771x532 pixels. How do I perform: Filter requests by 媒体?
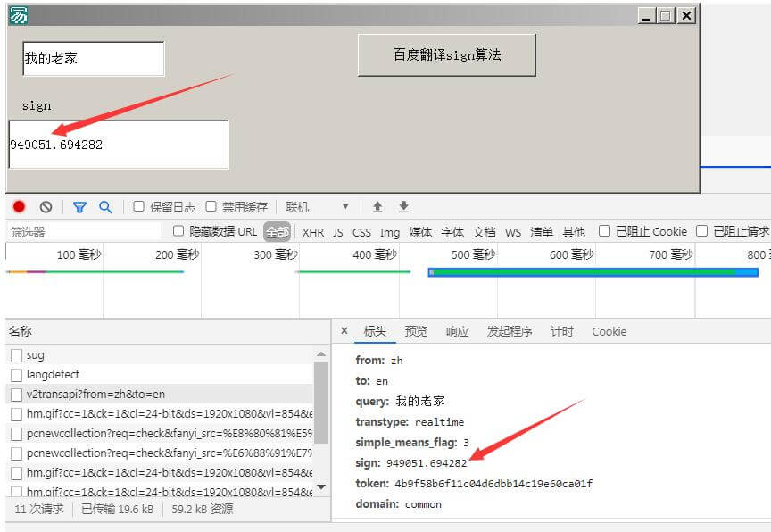pos(420,232)
